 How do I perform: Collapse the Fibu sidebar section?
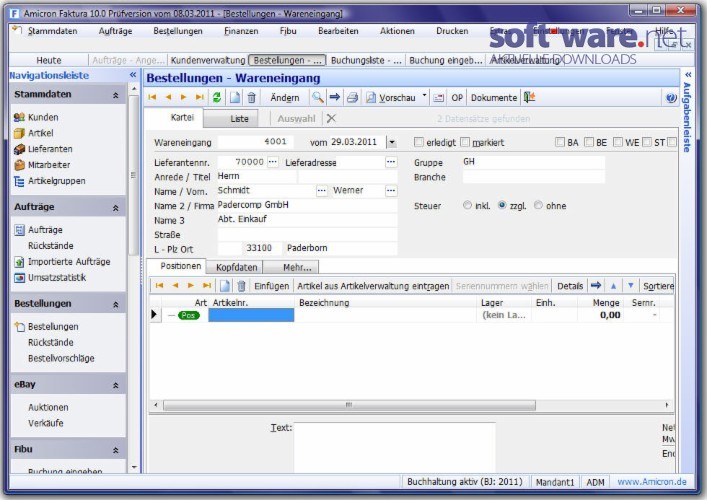(115, 450)
